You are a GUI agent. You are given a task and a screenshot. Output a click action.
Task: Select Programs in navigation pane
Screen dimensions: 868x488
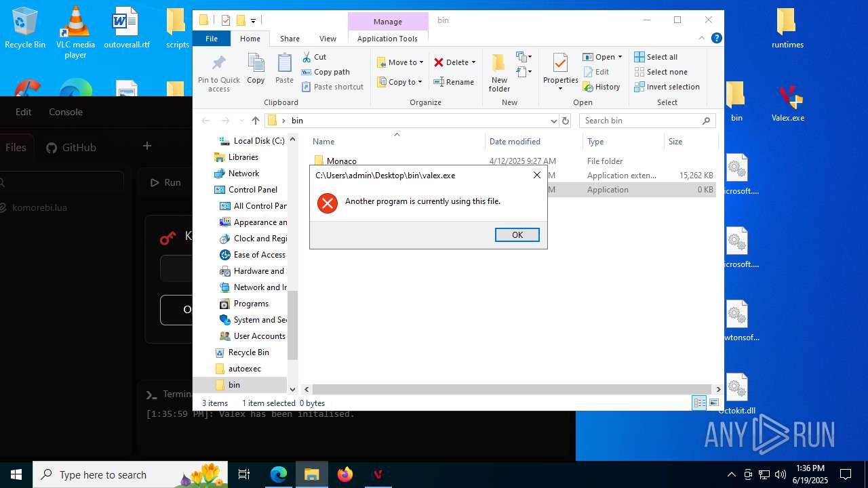(251, 304)
